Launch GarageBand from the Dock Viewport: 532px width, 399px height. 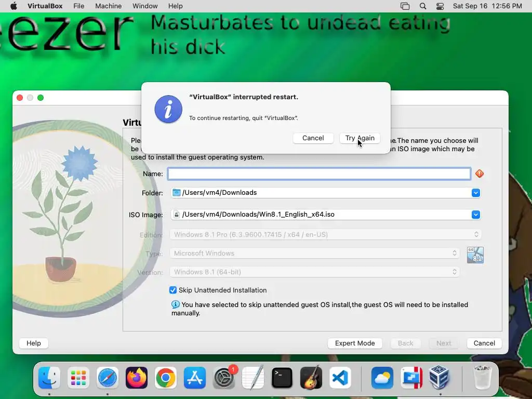pos(311,378)
